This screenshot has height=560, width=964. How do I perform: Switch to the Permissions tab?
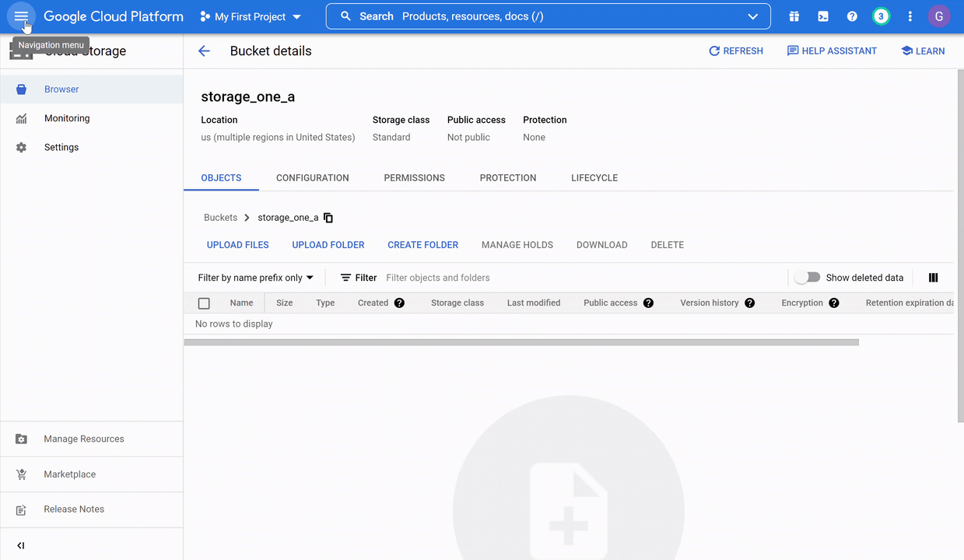click(x=414, y=178)
